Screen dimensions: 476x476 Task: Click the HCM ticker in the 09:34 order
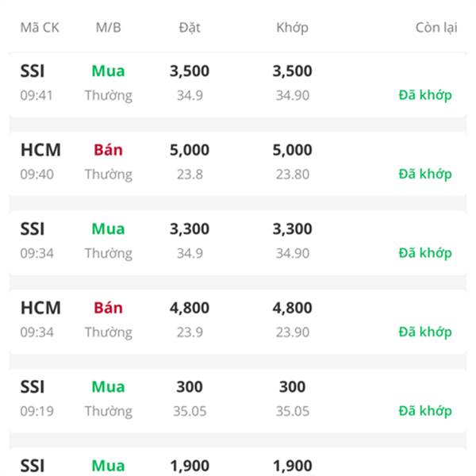[40, 308]
